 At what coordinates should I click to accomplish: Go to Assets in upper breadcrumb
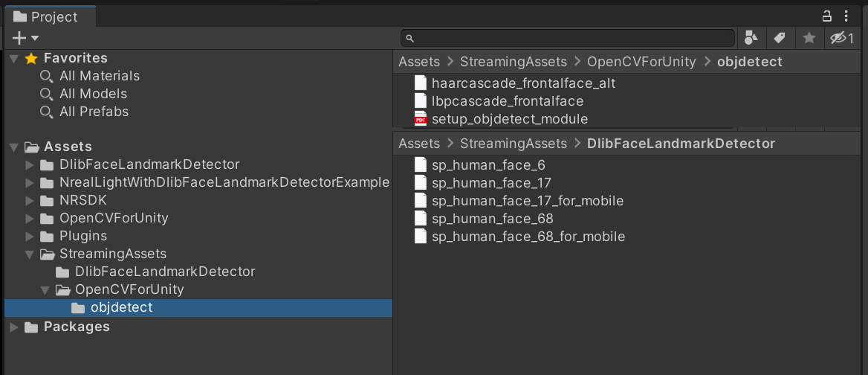419,62
